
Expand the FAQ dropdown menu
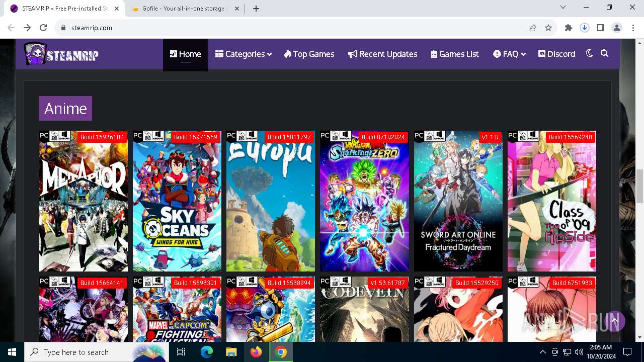(509, 54)
